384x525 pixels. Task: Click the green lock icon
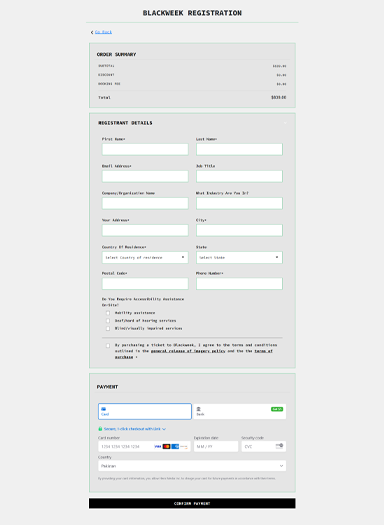(x=100, y=429)
